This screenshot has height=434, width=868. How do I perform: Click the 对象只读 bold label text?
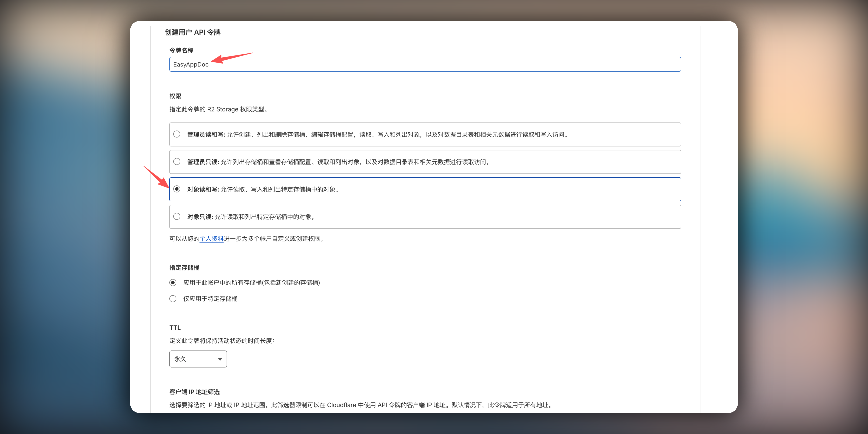[x=200, y=217]
